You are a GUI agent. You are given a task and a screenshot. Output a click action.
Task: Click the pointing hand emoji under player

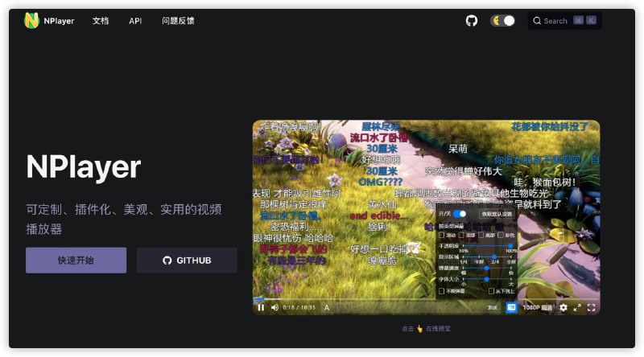[419, 329]
